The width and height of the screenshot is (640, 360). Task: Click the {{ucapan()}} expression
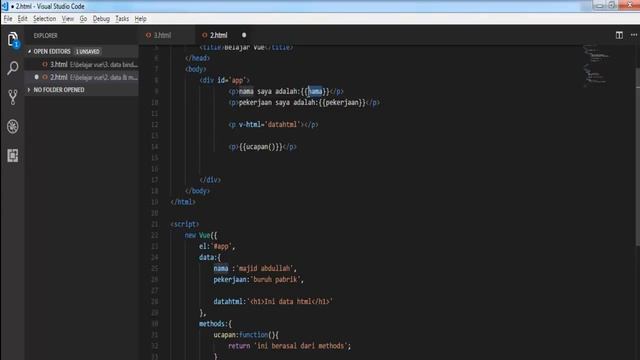[260, 147]
